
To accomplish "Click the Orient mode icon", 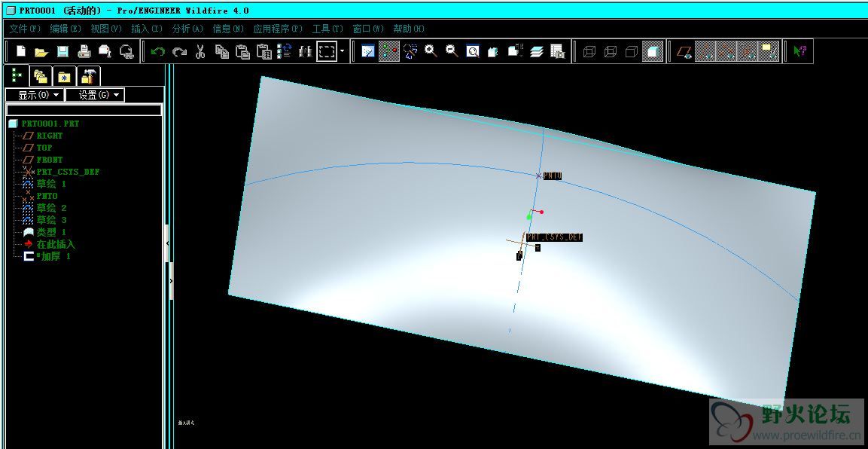I will tap(410, 51).
